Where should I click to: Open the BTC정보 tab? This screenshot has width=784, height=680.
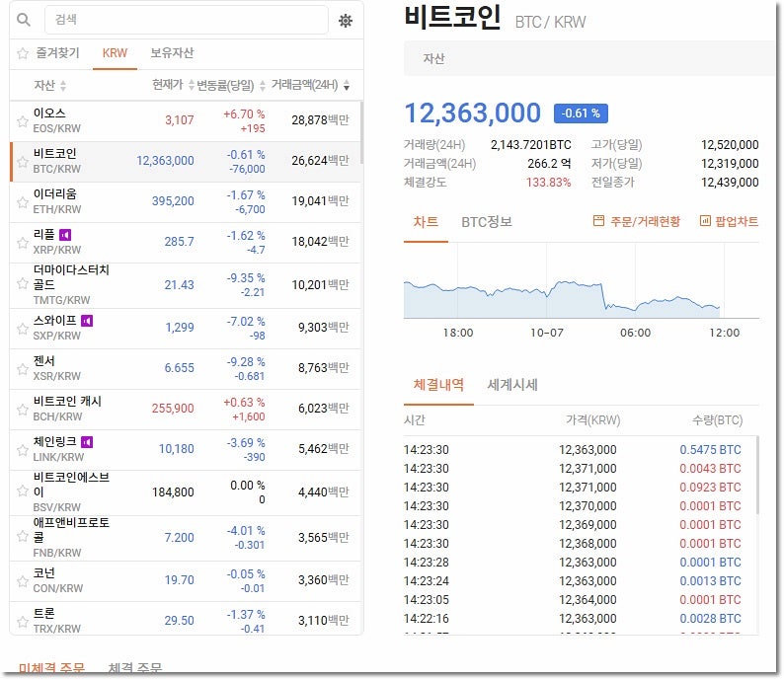[487, 222]
